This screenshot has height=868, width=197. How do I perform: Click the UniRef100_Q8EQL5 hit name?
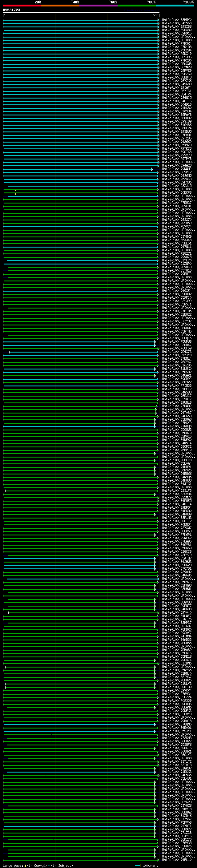[x=177, y=338]
